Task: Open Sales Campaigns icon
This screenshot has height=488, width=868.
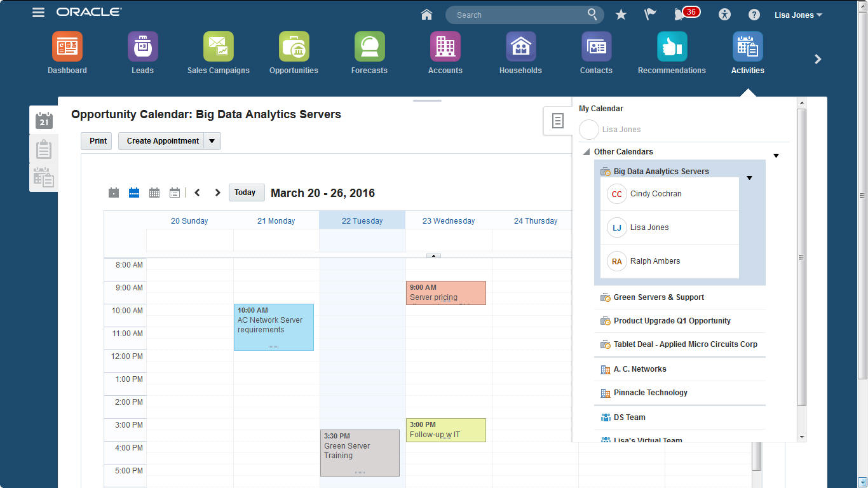Action: point(219,46)
